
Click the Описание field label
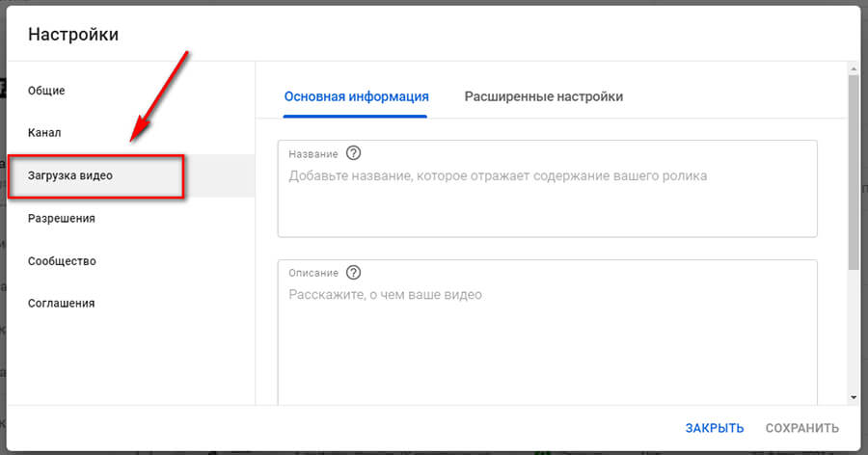coord(312,272)
